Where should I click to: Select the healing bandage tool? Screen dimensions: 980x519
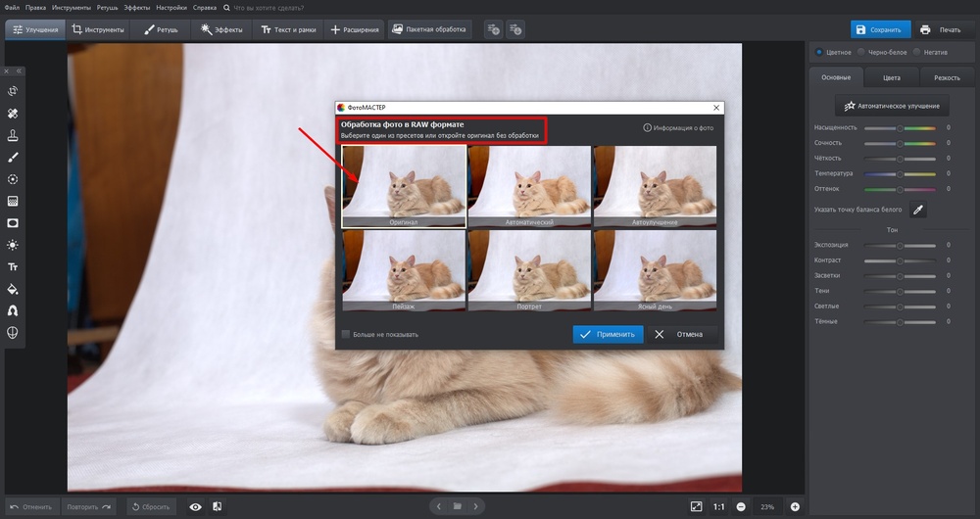coord(13,114)
